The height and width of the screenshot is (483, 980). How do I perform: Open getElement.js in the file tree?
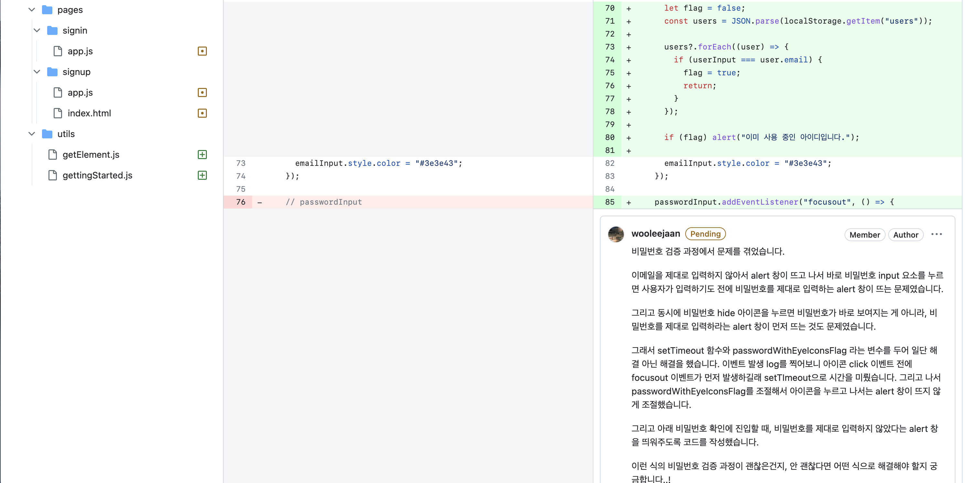[91, 155]
